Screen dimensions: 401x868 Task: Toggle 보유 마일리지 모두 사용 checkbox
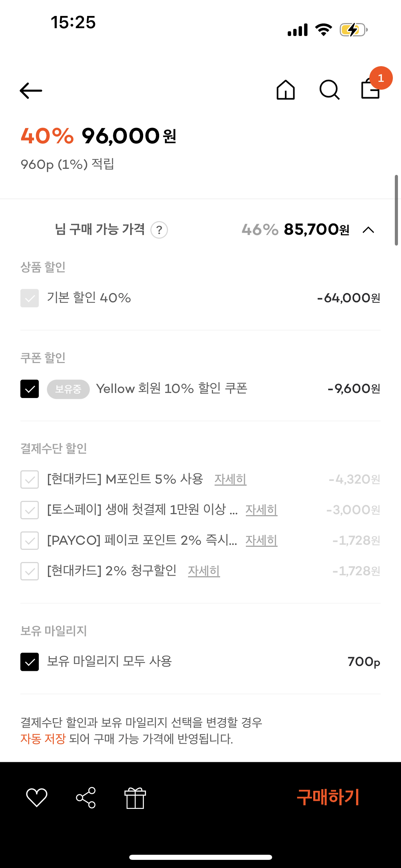[30, 662]
